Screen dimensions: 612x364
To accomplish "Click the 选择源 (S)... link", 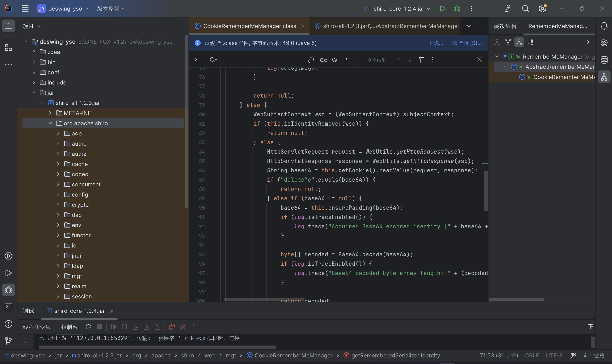I will coord(467,43).
